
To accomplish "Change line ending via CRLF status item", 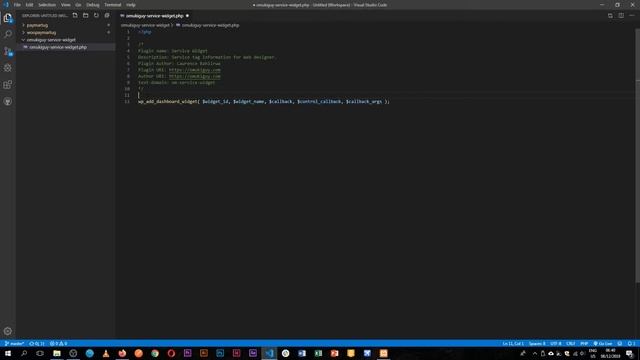I will (x=571, y=344).
